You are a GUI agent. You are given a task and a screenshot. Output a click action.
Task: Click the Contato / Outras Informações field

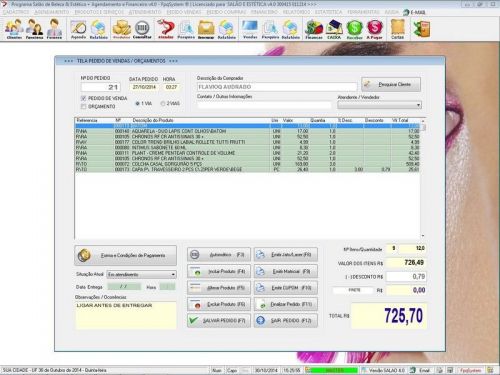pyautogui.click(x=264, y=105)
